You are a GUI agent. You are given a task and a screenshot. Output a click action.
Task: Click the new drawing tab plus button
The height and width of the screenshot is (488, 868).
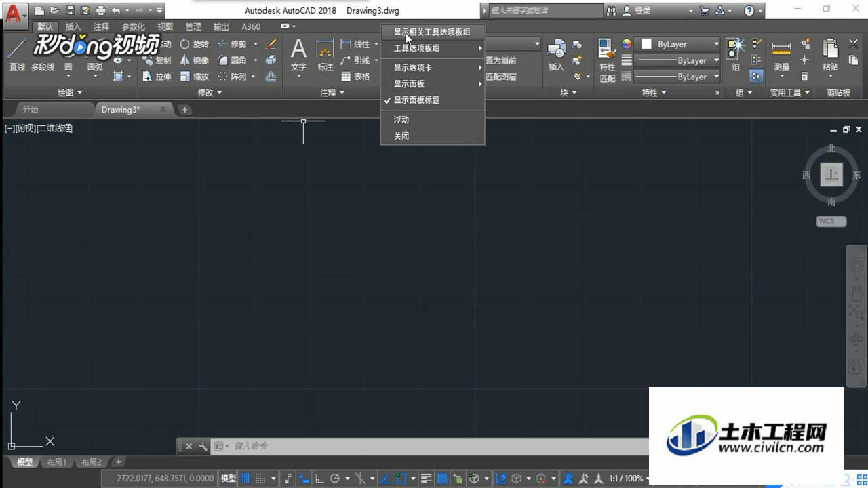tap(185, 109)
